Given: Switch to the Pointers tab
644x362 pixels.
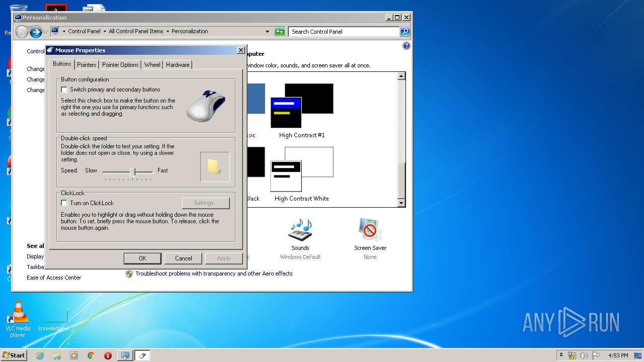Looking at the screenshot, I should pyautogui.click(x=87, y=65).
